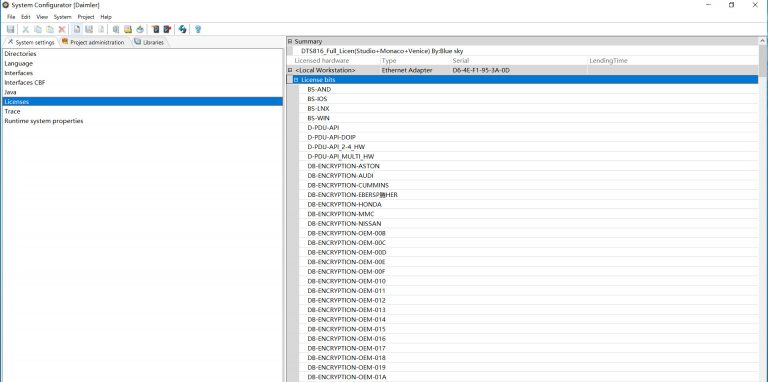Select Interfaces in the settings list

142,73
